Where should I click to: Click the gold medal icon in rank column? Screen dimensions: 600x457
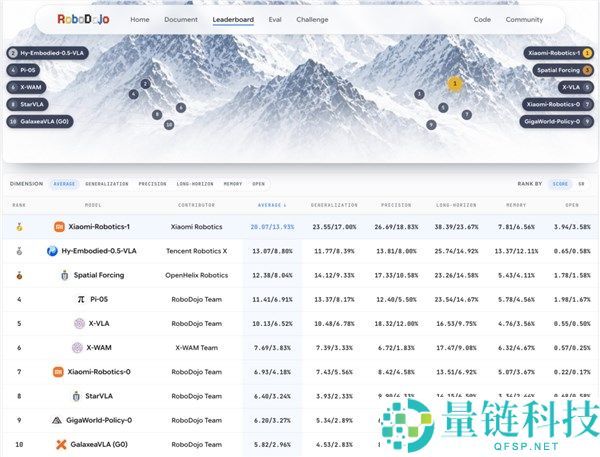point(19,227)
